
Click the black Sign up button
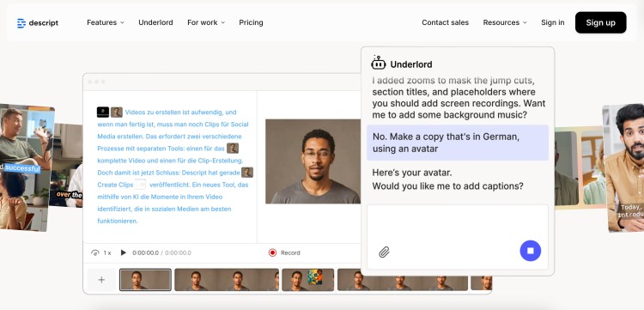click(600, 22)
